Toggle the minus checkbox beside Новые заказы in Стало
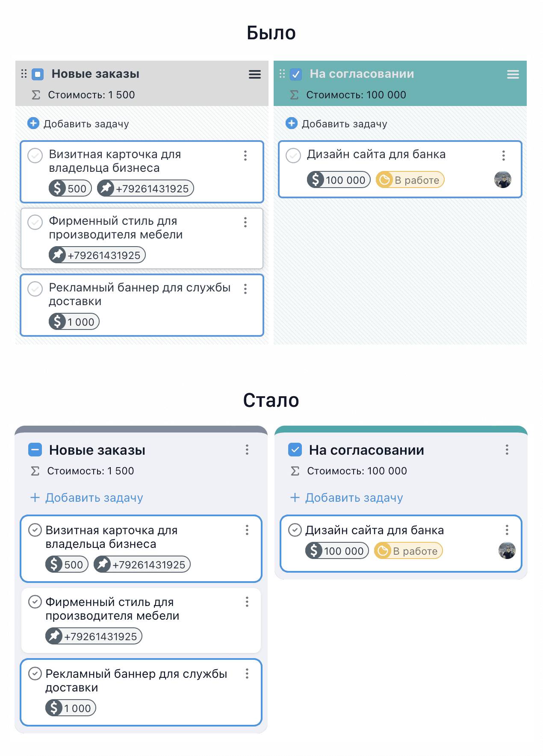The width and height of the screenshot is (543, 756). click(35, 450)
